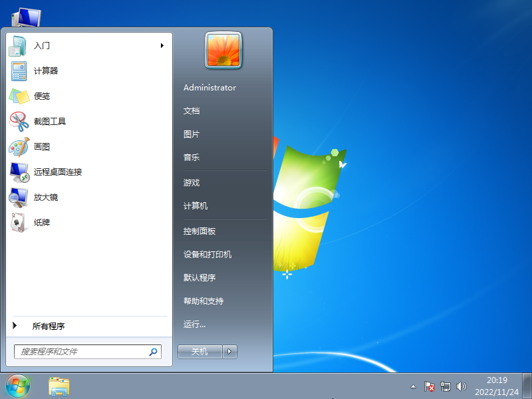This screenshot has height=399, width=532.
Task: Open the network status icon
Action: (446, 386)
